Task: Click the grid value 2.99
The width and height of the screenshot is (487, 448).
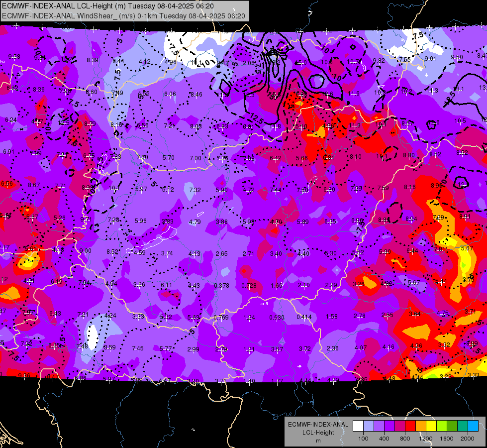Action: pyautogui.click(x=193, y=349)
